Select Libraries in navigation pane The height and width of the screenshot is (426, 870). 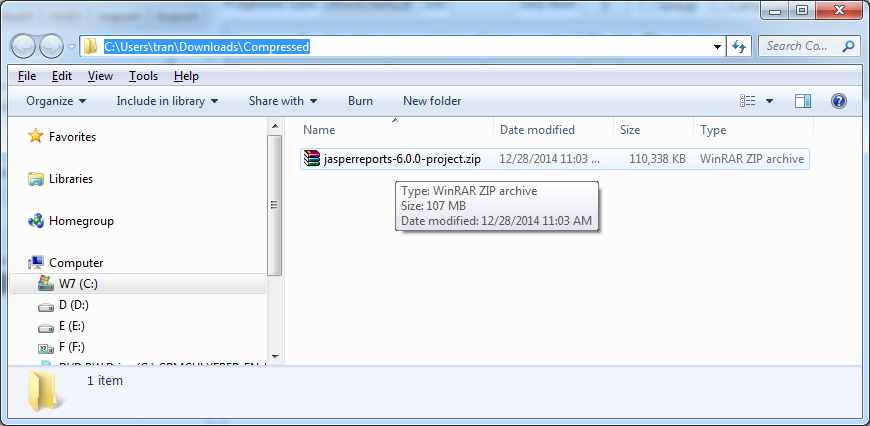[x=71, y=179]
